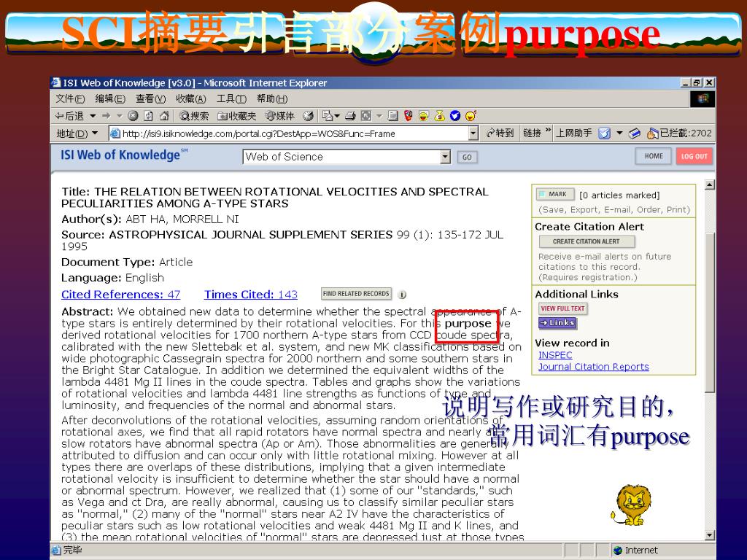Open the 地址(D) dropdown arrow

pyautogui.click(x=95, y=133)
